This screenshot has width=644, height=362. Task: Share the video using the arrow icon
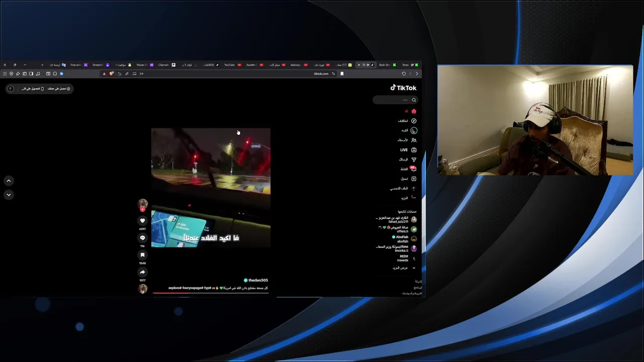[x=142, y=272]
